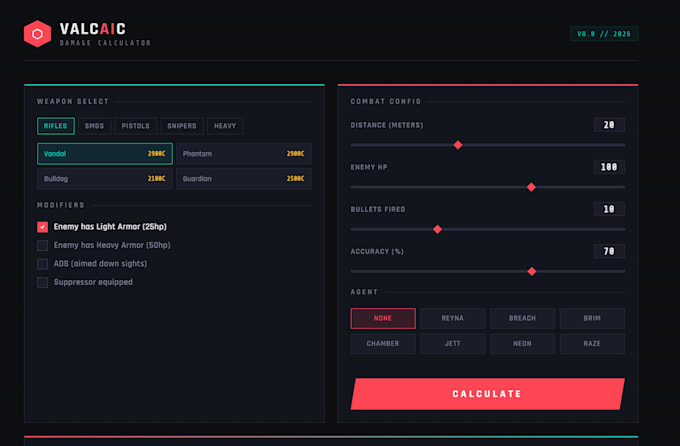Uncheck Enemy has Light Armor checkbox
The width and height of the screenshot is (680, 446).
tap(42, 227)
